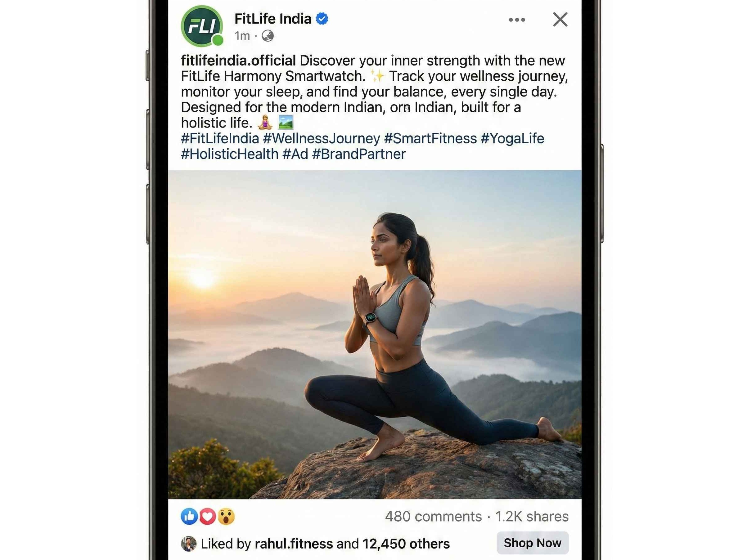
Task: Open the three-dot post options menu
Action: (x=517, y=20)
